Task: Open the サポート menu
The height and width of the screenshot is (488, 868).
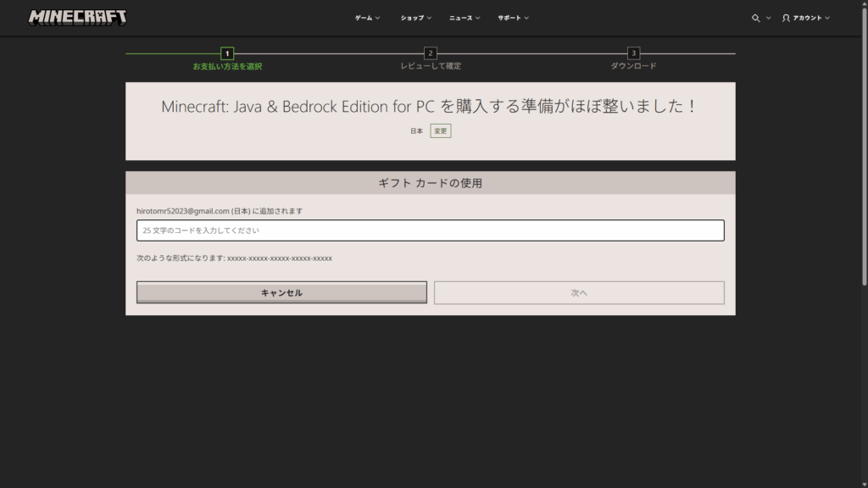Action: [513, 19]
